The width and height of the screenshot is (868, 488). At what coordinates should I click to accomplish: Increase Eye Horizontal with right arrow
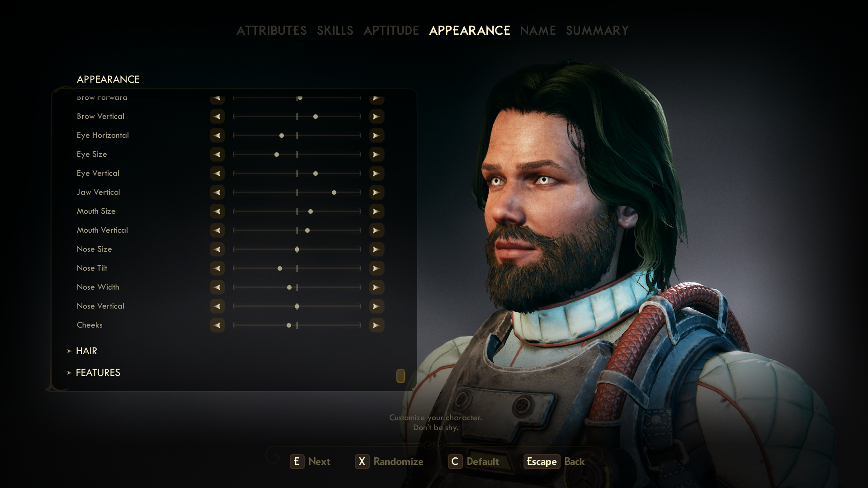[x=377, y=136]
